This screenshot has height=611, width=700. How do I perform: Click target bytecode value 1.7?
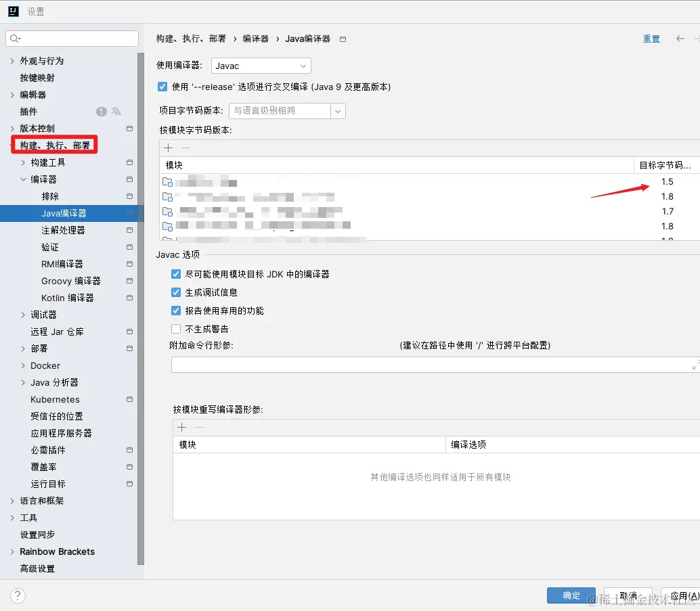click(668, 212)
